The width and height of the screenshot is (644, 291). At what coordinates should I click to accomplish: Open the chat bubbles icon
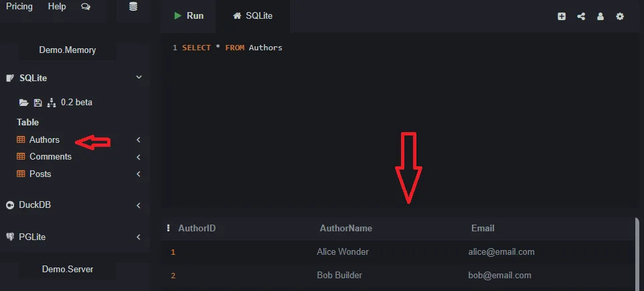tap(86, 7)
